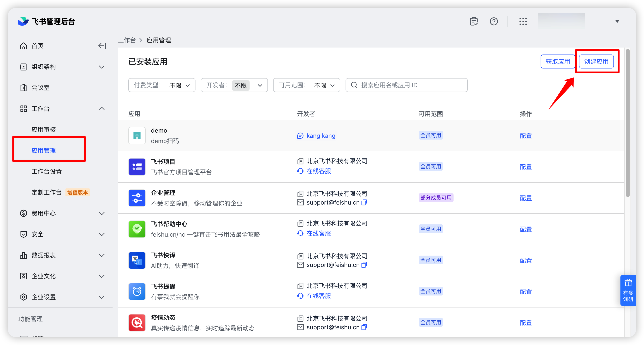
Task: Click the Feishu admin console logo
Action: click(x=46, y=22)
